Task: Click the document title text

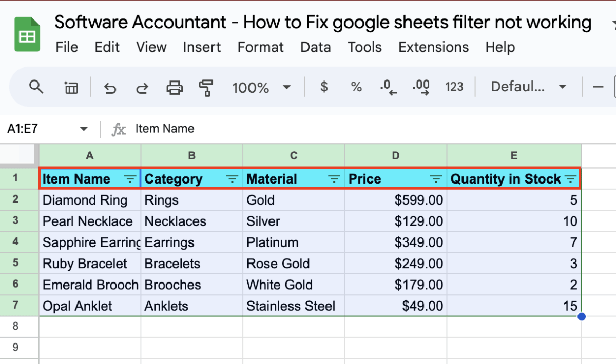Action: coord(323,22)
